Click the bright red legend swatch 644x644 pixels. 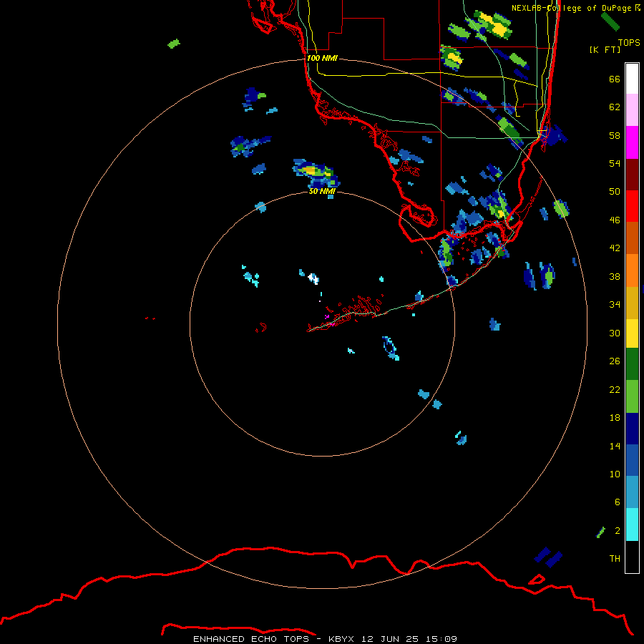pyautogui.click(x=632, y=206)
